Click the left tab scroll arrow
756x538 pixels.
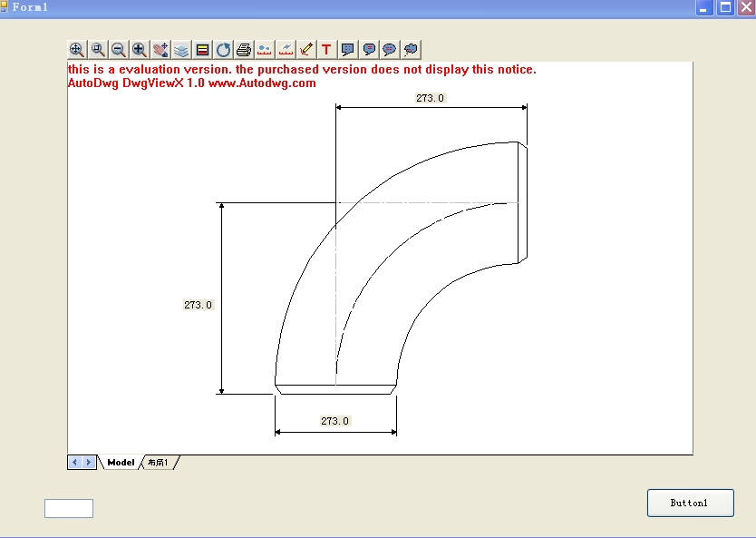74,463
